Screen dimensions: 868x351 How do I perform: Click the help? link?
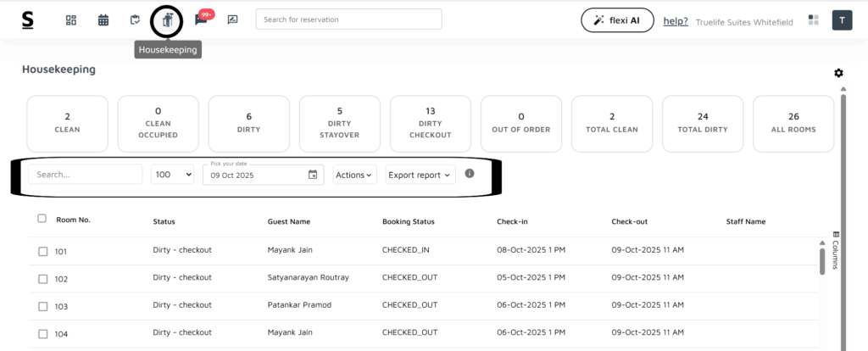(675, 21)
